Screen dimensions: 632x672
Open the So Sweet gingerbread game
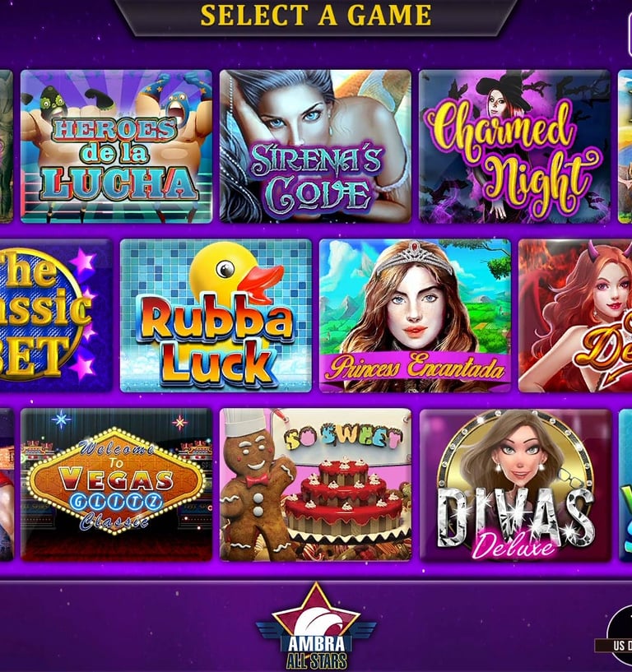(x=315, y=484)
